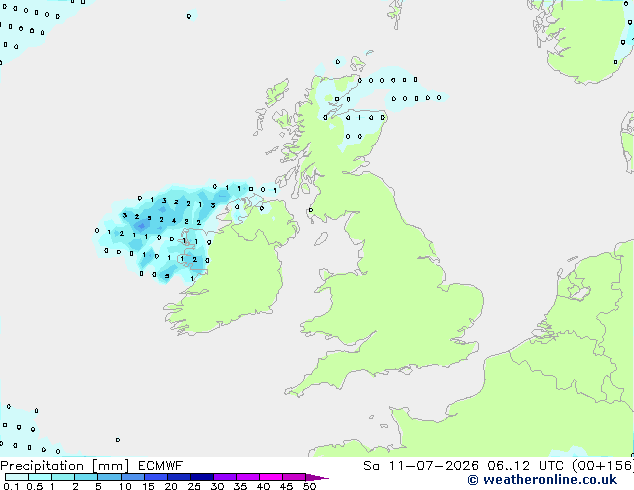Click the legend label '10'
This screenshot has width=634, height=490.
[125, 486]
